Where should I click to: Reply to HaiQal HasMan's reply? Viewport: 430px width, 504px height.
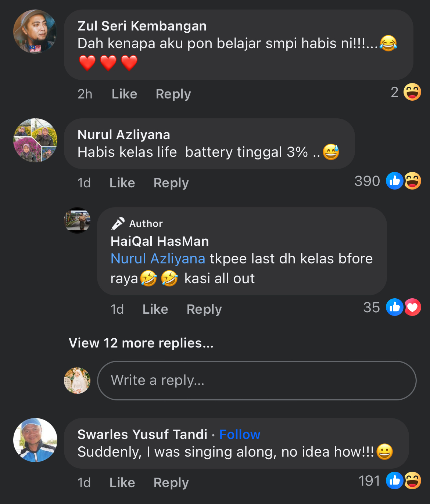(204, 309)
